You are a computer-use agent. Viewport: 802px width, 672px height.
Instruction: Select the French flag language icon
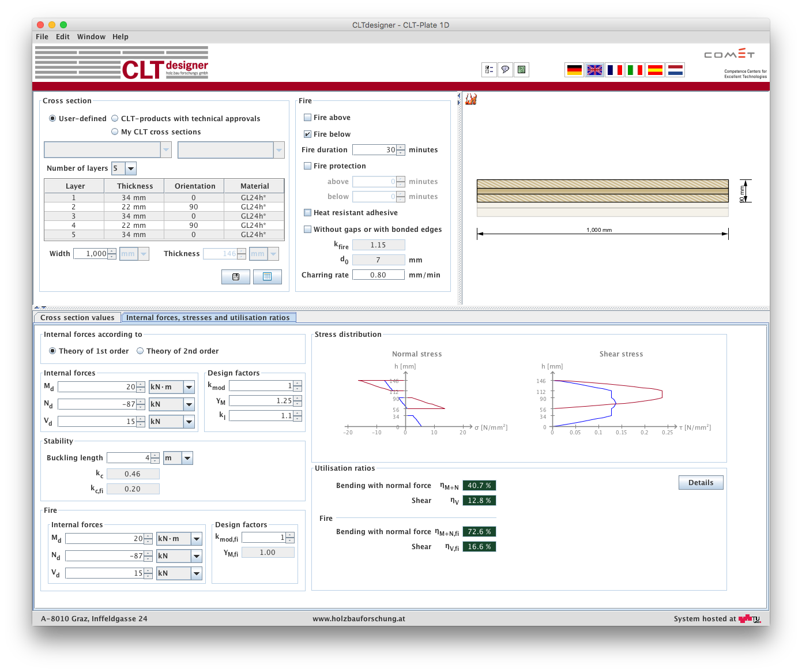click(x=615, y=70)
